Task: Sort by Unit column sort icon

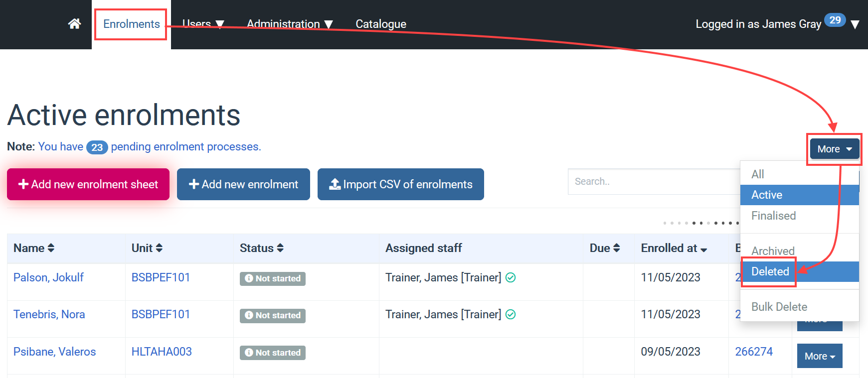Action: click(x=159, y=248)
